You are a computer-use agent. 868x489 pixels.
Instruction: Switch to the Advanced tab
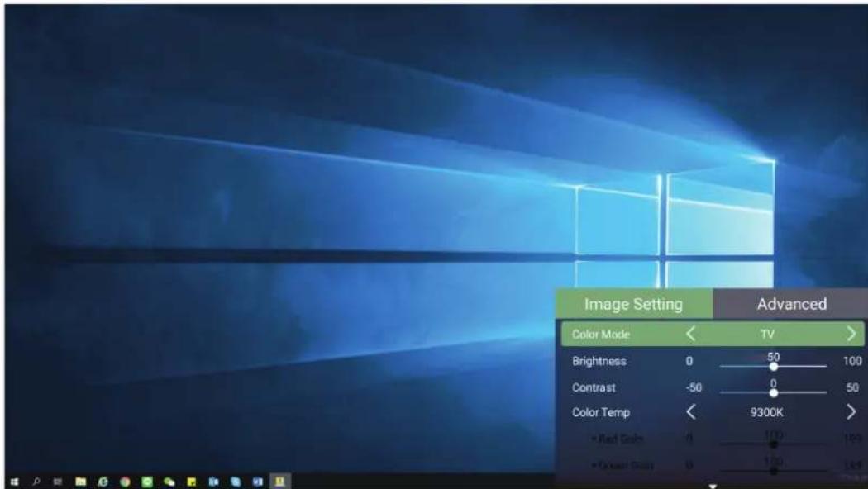[x=792, y=304]
